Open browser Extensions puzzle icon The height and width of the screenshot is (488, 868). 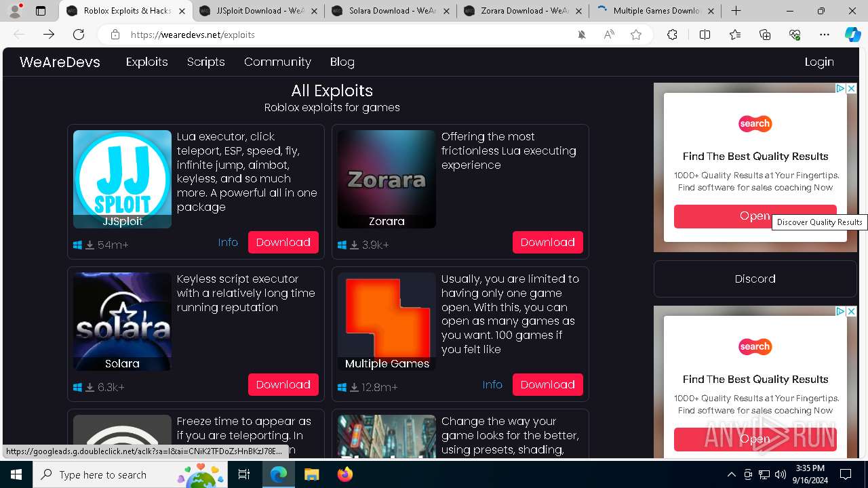672,35
